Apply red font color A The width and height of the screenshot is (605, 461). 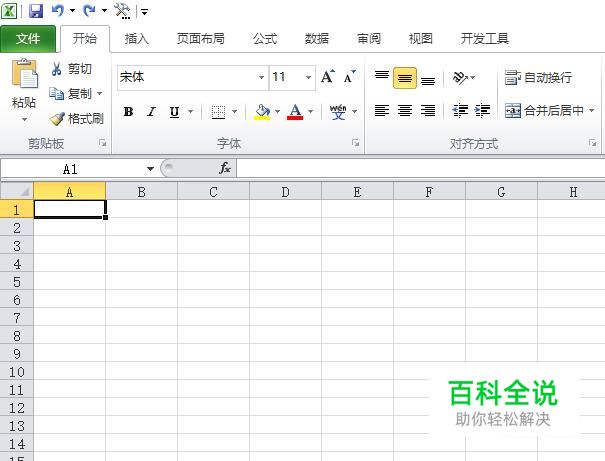pyautogui.click(x=295, y=112)
